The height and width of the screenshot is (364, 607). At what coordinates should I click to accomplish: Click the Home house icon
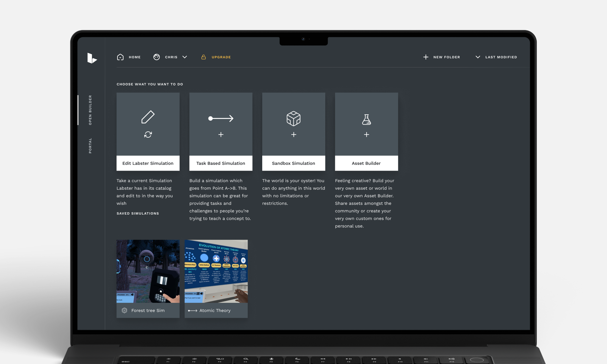coord(120,57)
